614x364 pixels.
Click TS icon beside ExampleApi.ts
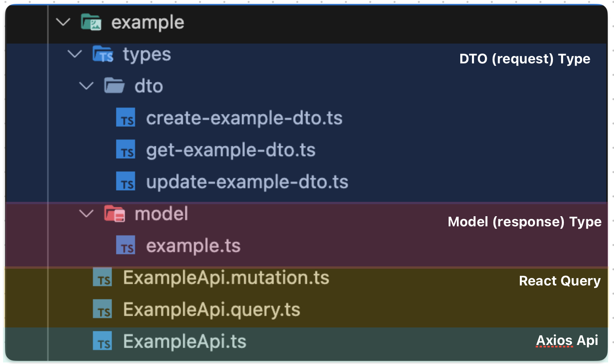pyautogui.click(x=103, y=341)
